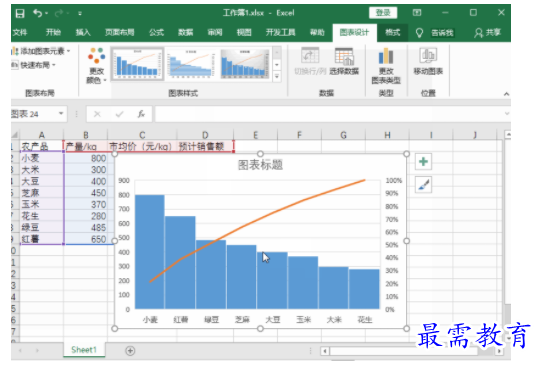Expand 添加图表元素 dropdown
539x367 pixels.
(x=41, y=51)
